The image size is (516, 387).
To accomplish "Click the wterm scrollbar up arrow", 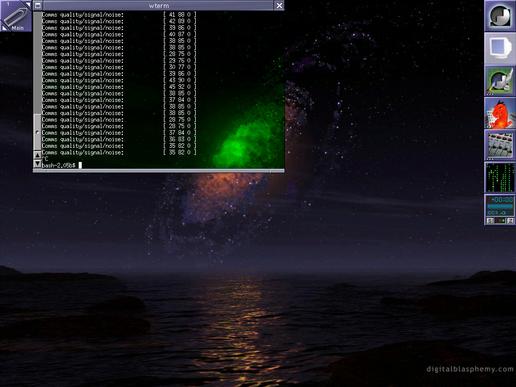I will [x=37, y=155].
